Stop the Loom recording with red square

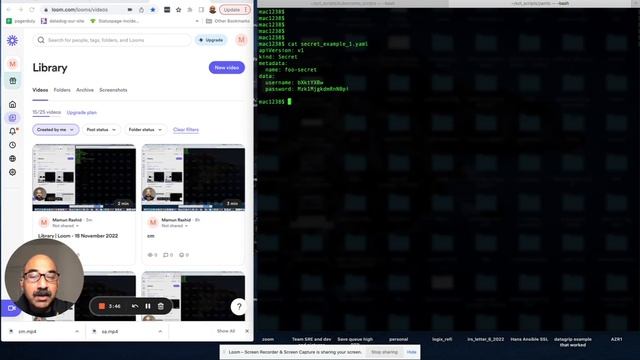pyautogui.click(x=102, y=306)
